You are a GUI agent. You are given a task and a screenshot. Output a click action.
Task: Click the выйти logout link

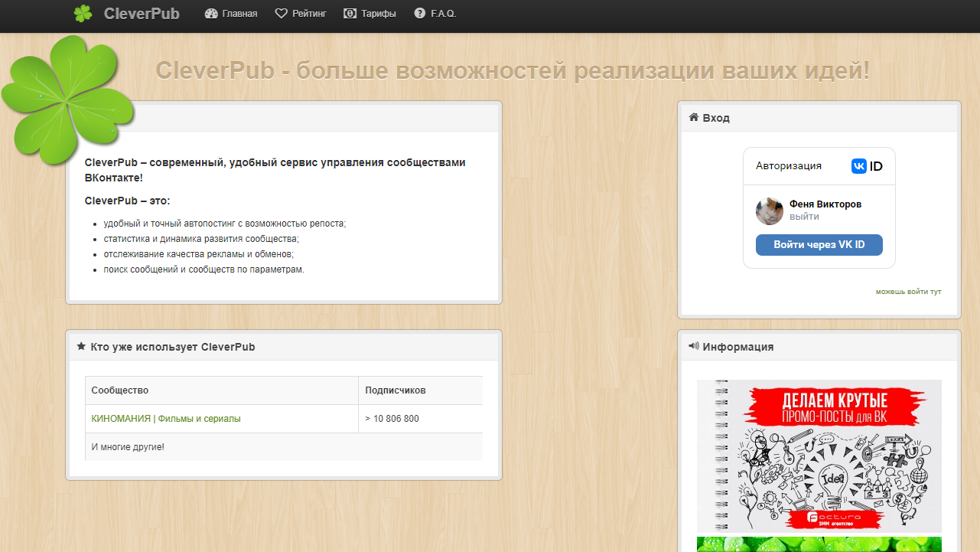(x=804, y=217)
